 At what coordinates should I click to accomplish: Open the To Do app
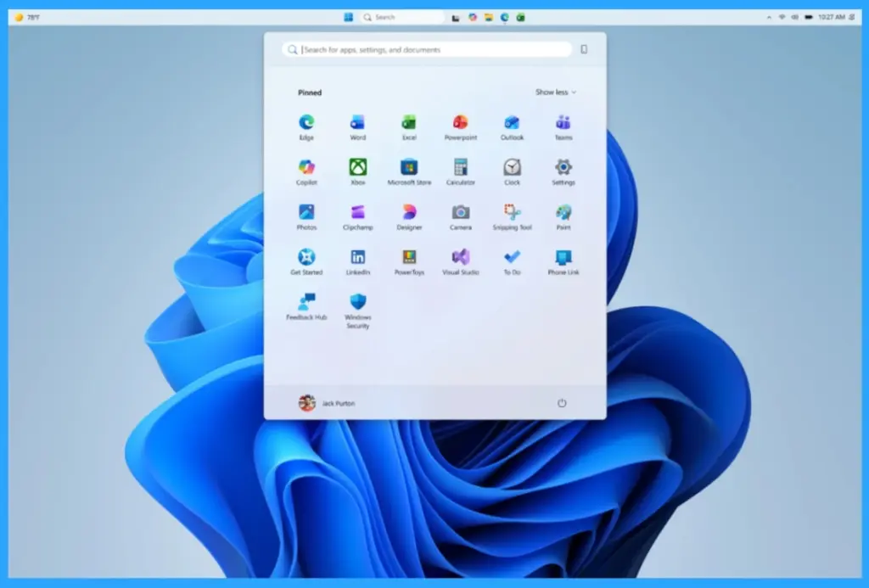tap(512, 261)
